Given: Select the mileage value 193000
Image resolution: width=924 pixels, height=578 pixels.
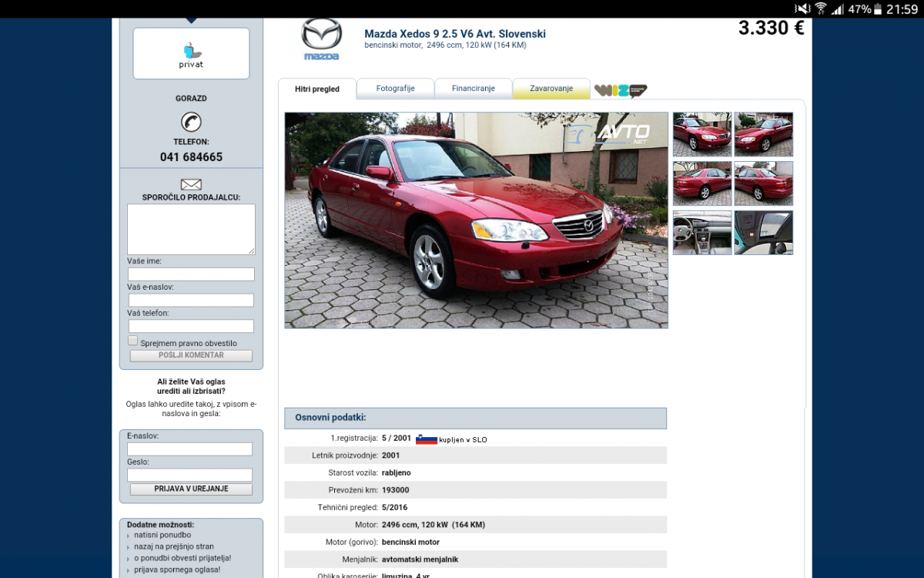Looking at the screenshot, I should [396, 490].
